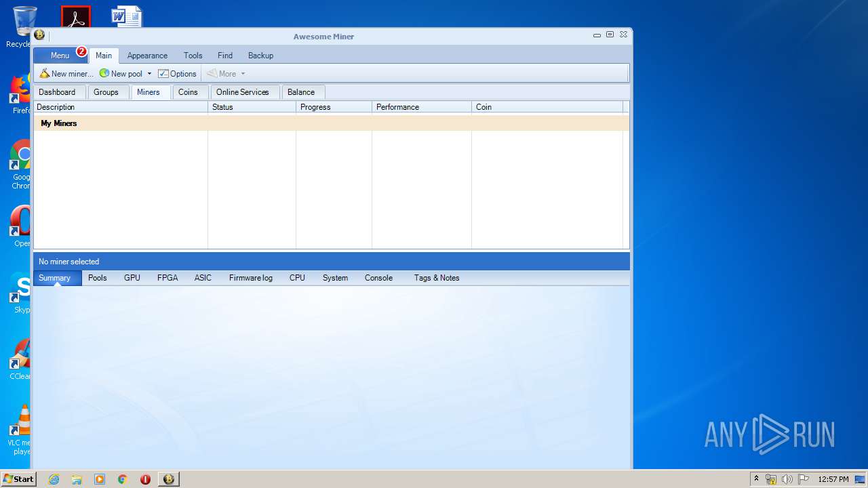Switch to the Main ribbon tab
This screenshot has width=868, height=488.
(104, 56)
